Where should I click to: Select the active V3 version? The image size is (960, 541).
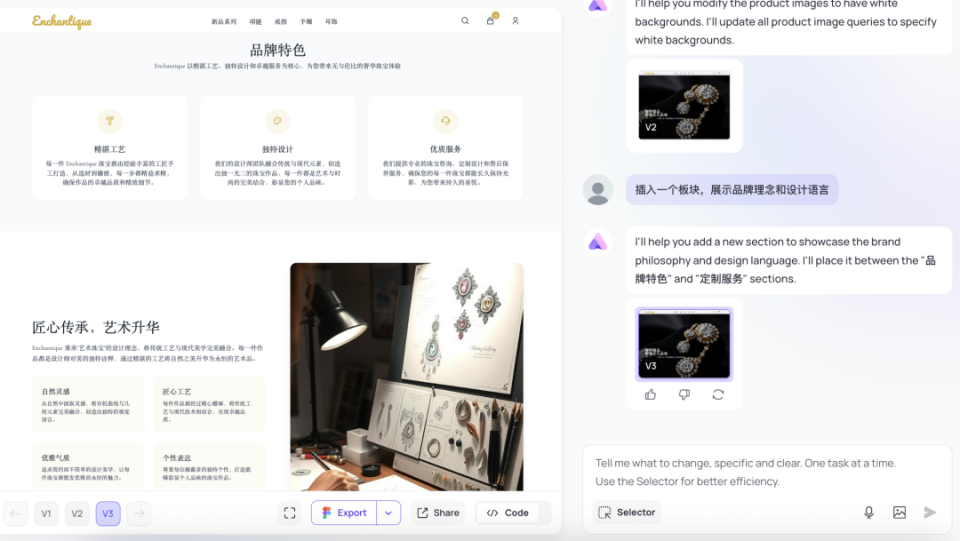pyautogui.click(x=108, y=513)
